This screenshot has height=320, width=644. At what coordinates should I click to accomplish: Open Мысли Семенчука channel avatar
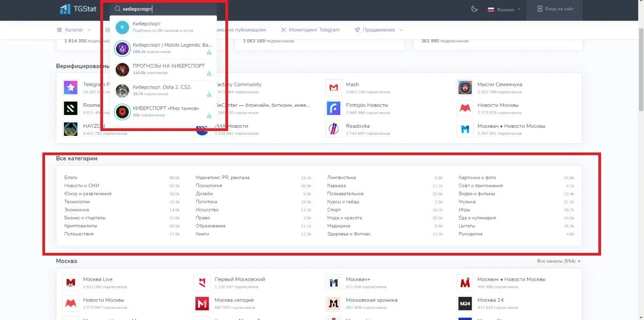point(465,87)
